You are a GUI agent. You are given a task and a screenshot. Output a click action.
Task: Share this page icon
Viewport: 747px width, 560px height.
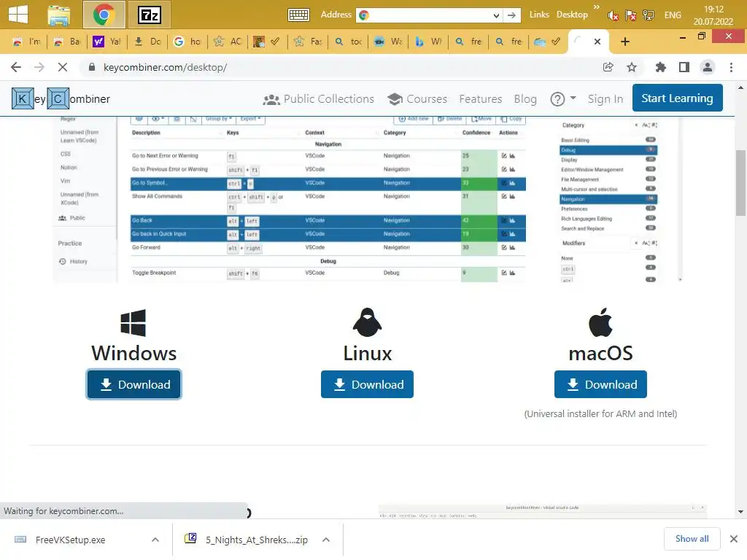tap(608, 67)
